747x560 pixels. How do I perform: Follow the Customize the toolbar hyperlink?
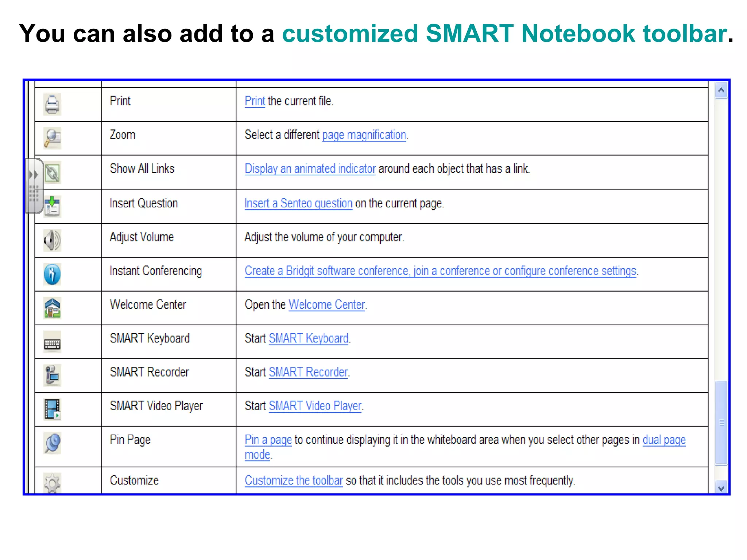[x=294, y=480]
